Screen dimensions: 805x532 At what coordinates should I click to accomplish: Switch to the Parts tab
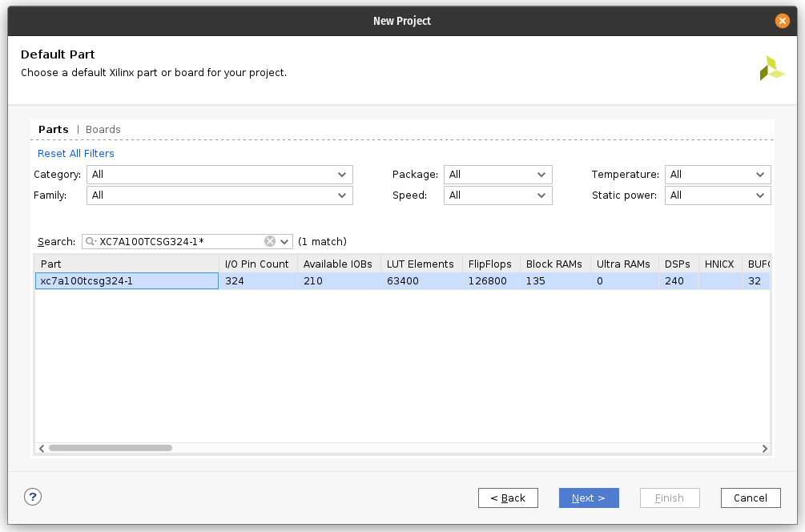(x=54, y=130)
